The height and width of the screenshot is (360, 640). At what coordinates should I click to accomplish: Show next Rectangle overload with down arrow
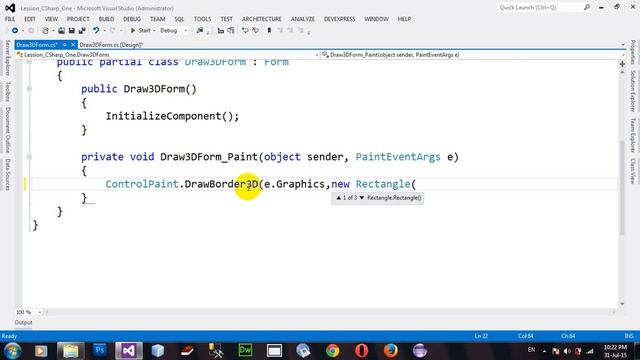coord(362,198)
